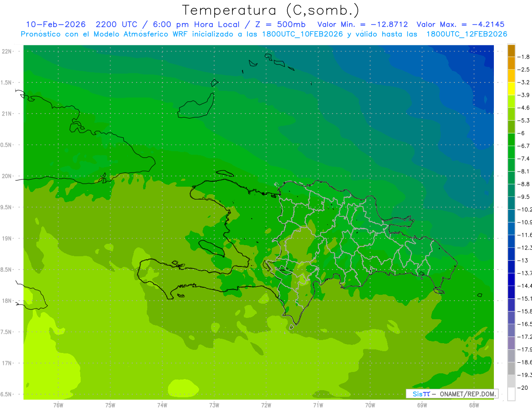Click the '69W' longitude axis label

click(422, 405)
